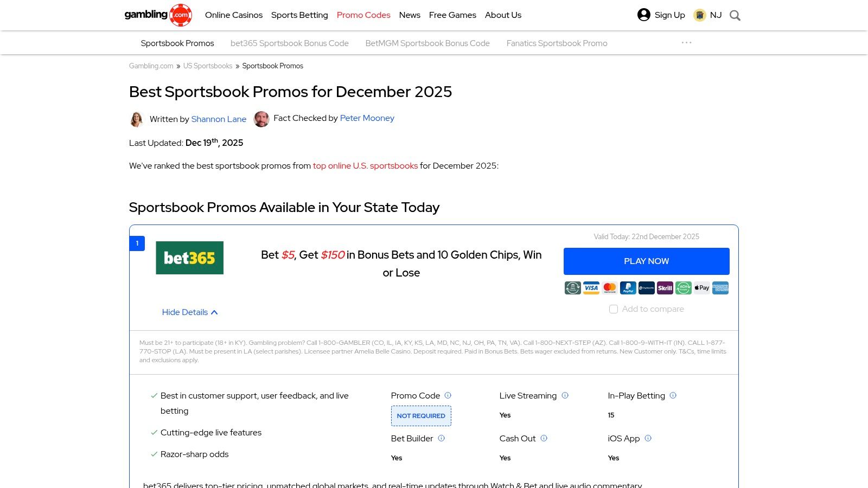Viewport: 868px width, 488px height.
Task: Open the Online Casinos menu
Action: pyautogui.click(x=234, y=15)
